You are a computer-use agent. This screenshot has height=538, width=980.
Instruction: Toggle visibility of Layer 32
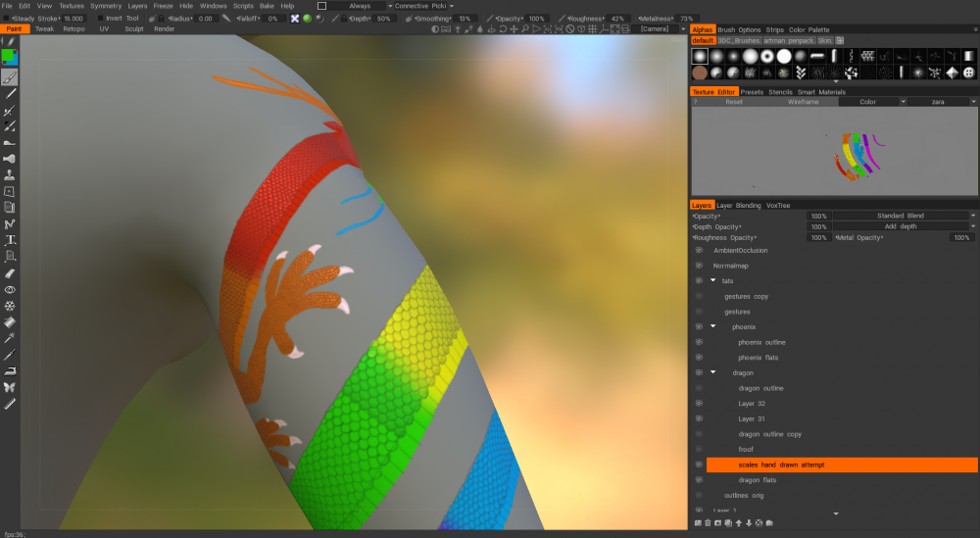699,404
